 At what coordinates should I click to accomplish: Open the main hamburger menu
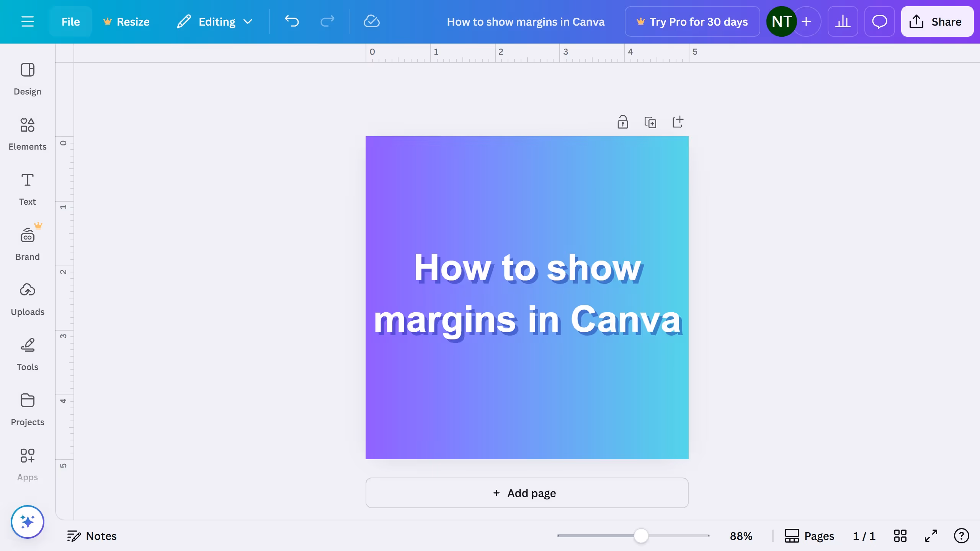[27, 21]
